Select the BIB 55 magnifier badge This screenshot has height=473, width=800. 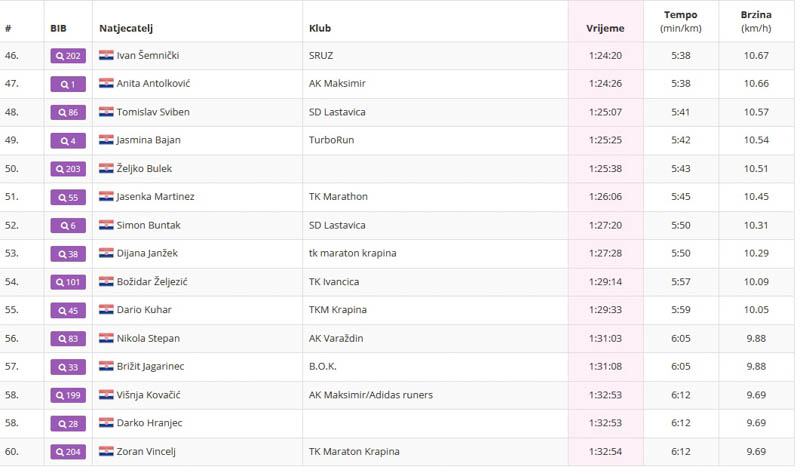pos(68,197)
